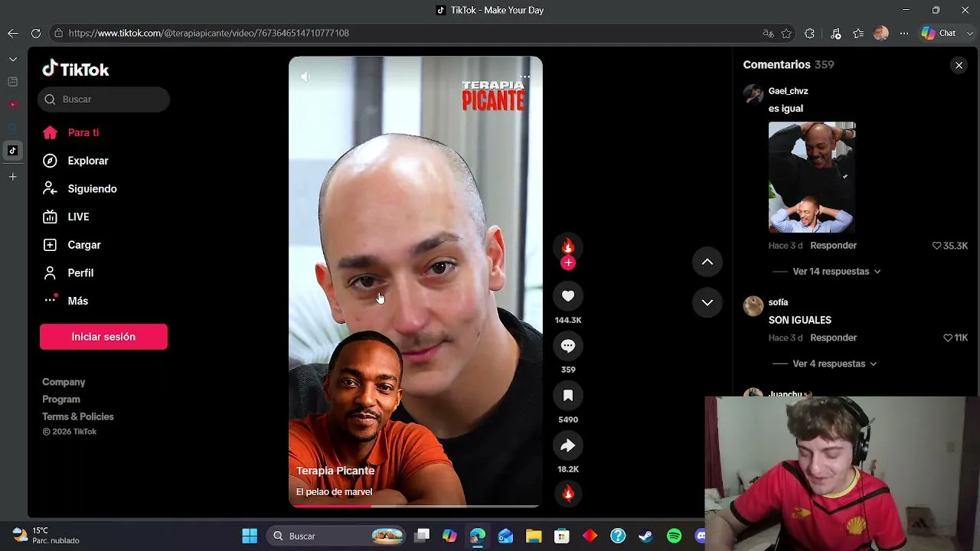Image resolution: width=980 pixels, height=551 pixels.
Task: Expand the 14 replies under Gael_chvz
Action: (x=837, y=272)
